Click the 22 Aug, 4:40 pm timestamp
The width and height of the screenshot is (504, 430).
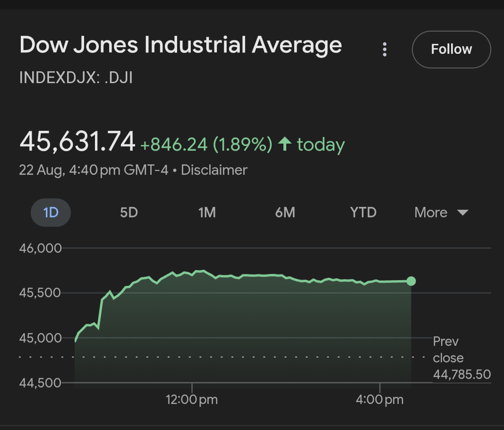click(93, 170)
